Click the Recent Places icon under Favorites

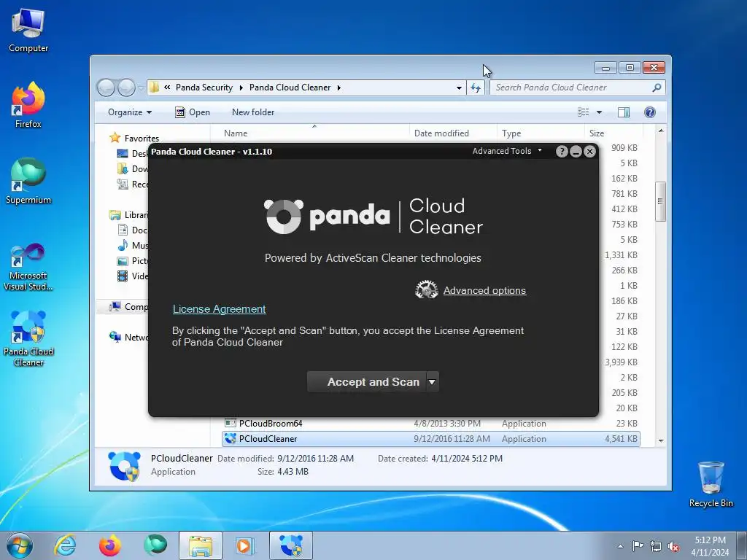(x=123, y=184)
